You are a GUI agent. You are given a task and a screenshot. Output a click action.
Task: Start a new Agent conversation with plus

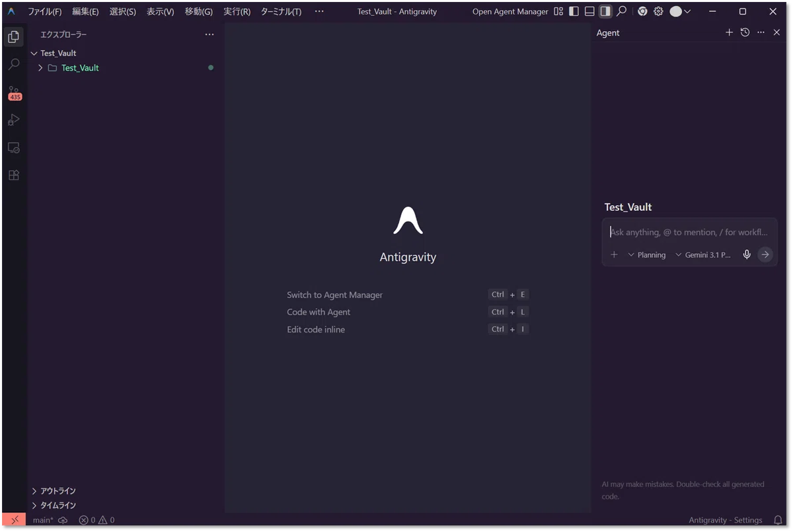pyautogui.click(x=729, y=32)
